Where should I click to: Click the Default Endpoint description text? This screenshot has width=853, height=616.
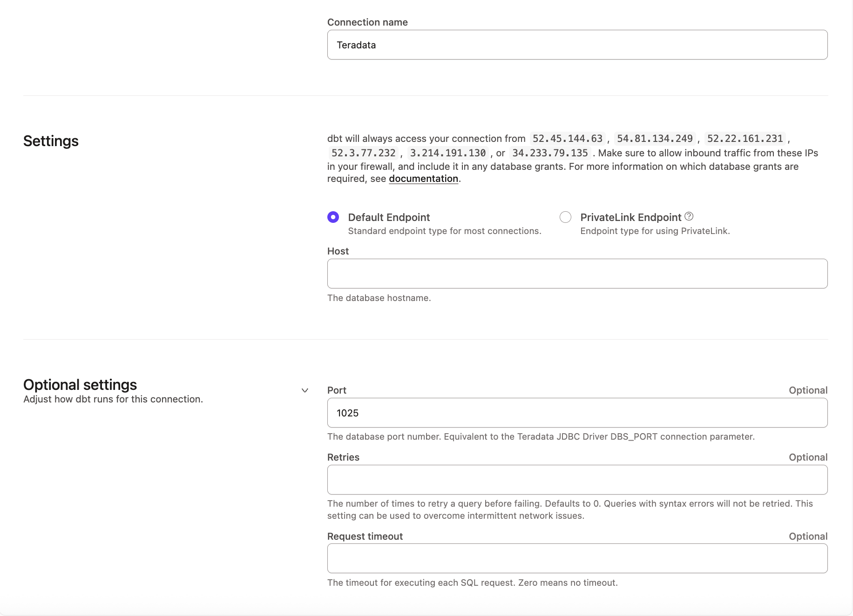(x=444, y=231)
